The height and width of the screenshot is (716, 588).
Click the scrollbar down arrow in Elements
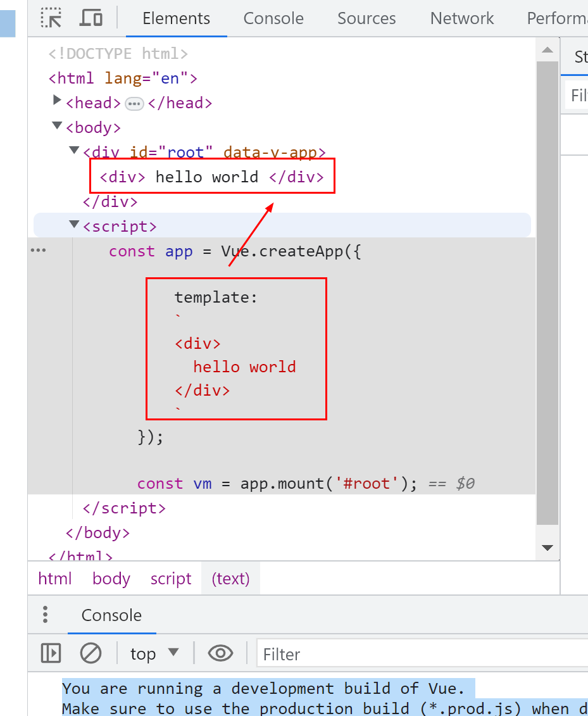547,548
